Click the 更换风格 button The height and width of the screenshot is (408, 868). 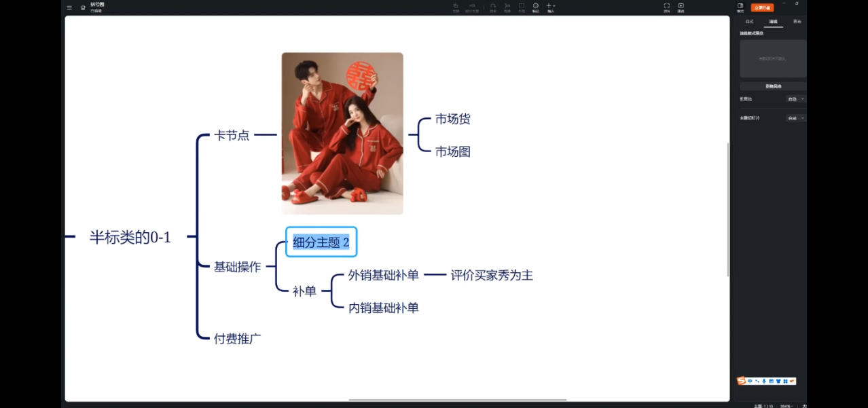(x=773, y=86)
